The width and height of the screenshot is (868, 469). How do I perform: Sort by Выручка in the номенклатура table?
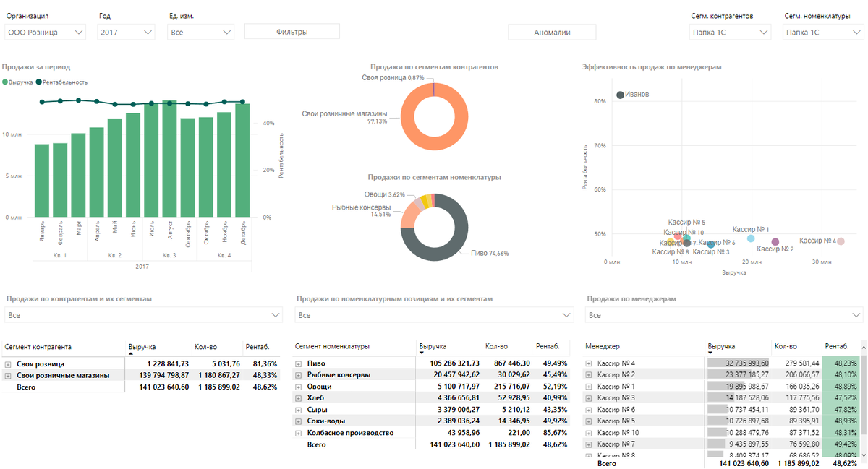point(433,347)
